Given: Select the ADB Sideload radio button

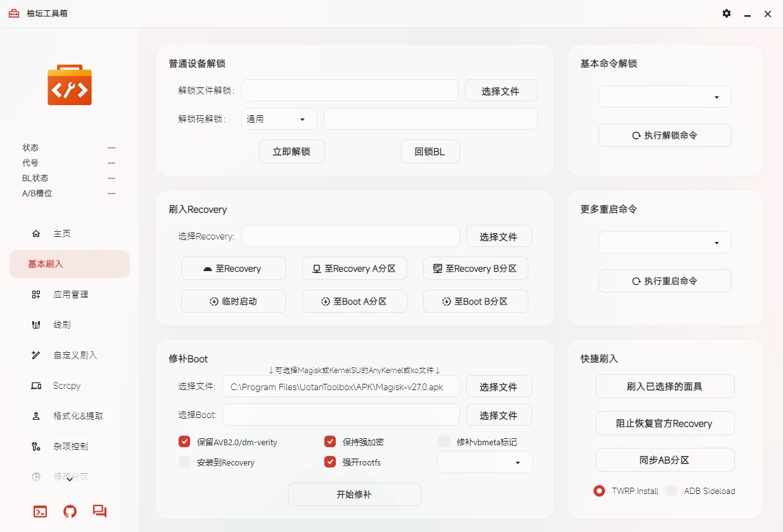Looking at the screenshot, I should pyautogui.click(x=672, y=491).
